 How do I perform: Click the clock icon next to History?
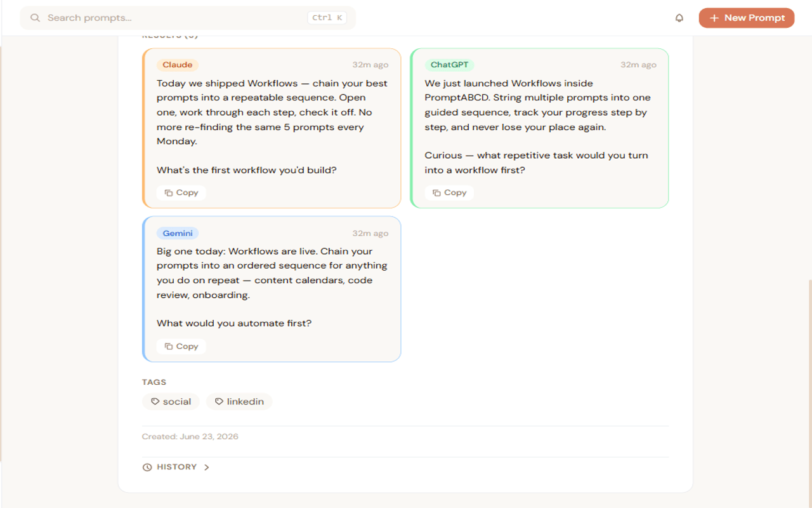pos(147,467)
